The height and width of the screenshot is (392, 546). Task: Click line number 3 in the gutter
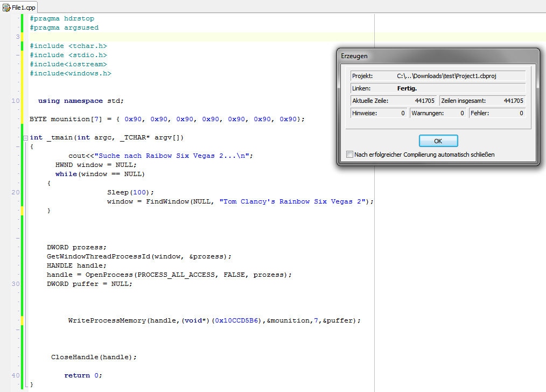tap(18, 37)
